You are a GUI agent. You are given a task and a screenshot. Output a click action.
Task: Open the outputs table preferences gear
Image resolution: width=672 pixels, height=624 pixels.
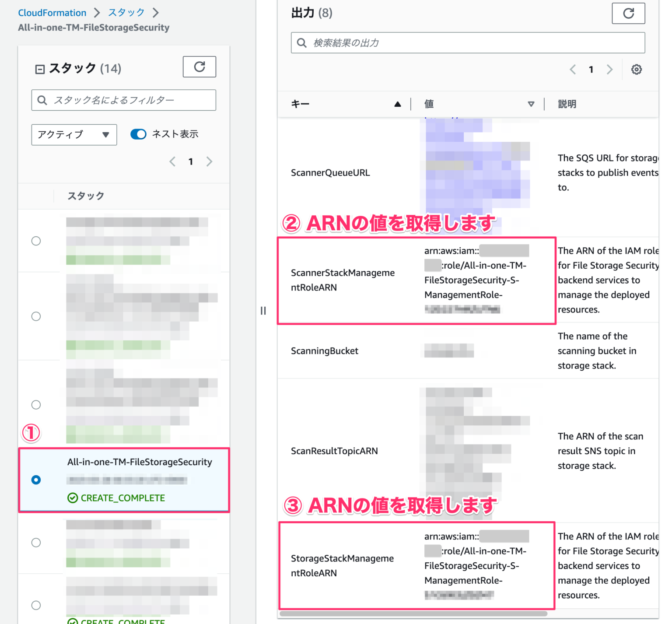click(637, 69)
